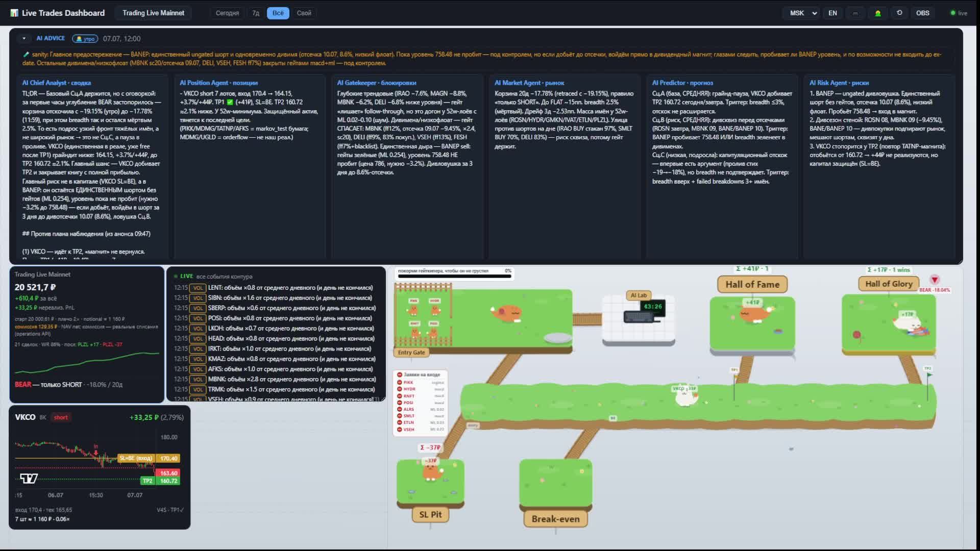
Task: Open the Break-even sign
Action: [x=555, y=519]
